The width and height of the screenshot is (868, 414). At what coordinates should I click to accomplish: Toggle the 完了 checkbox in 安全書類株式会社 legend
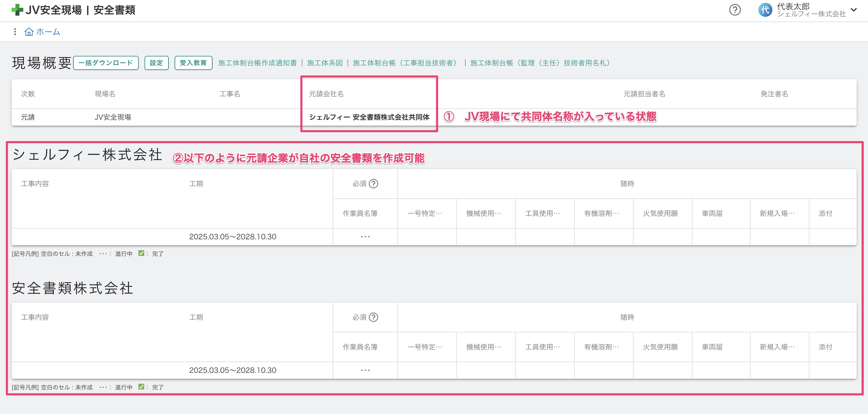coord(142,387)
